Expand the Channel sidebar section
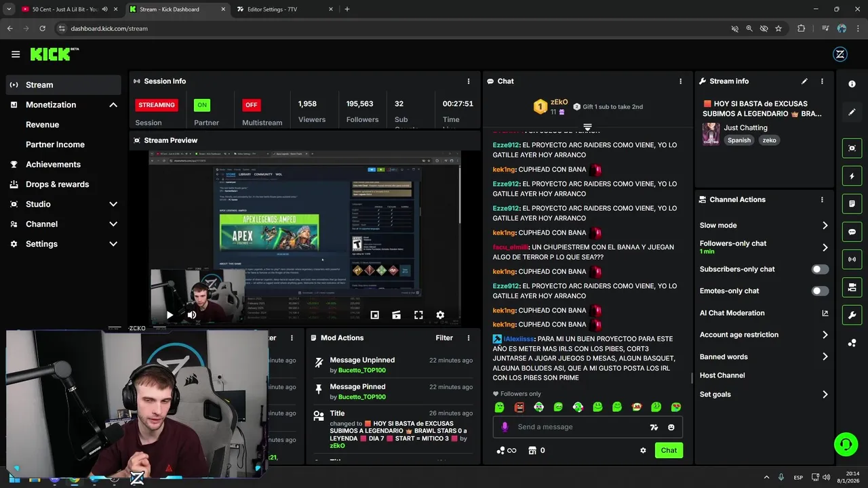The height and width of the screenshot is (488, 868). click(113, 224)
